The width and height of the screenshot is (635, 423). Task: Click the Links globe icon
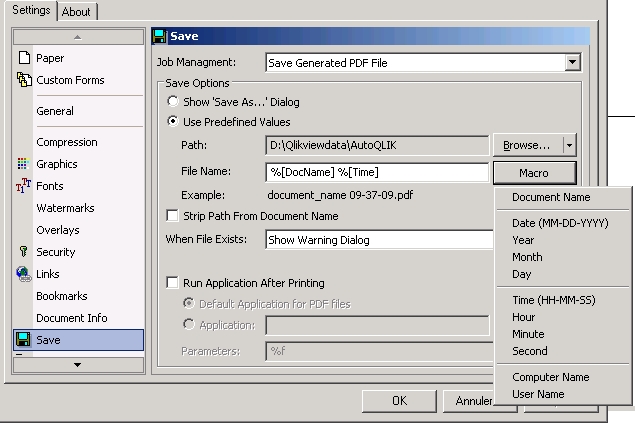[x=23, y=274]
